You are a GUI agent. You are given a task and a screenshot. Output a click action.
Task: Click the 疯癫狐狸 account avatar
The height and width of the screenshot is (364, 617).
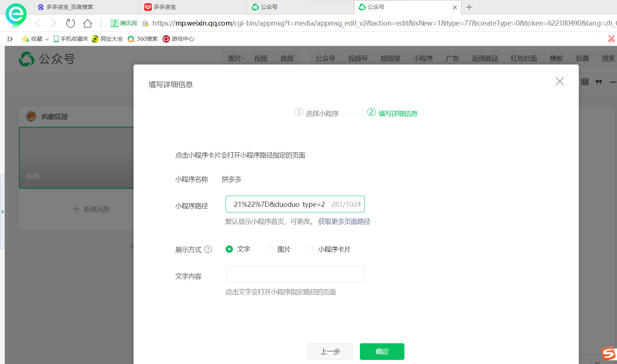(x=31, y=116)
